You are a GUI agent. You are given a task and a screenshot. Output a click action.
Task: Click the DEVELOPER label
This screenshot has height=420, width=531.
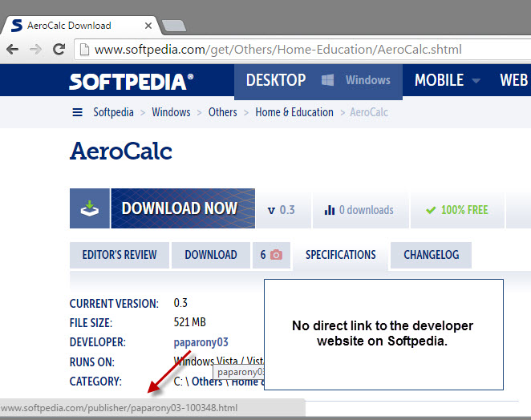98,342
